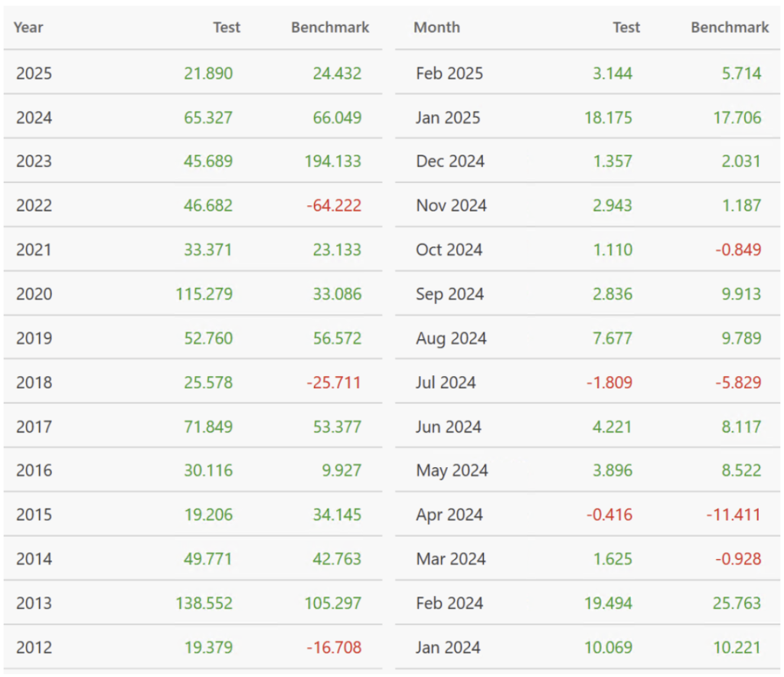Image resolution: width=784 pixels, height=677 pixels.
Task: Select the 2013 Test value 138.552
Action: tap(204, 603)
